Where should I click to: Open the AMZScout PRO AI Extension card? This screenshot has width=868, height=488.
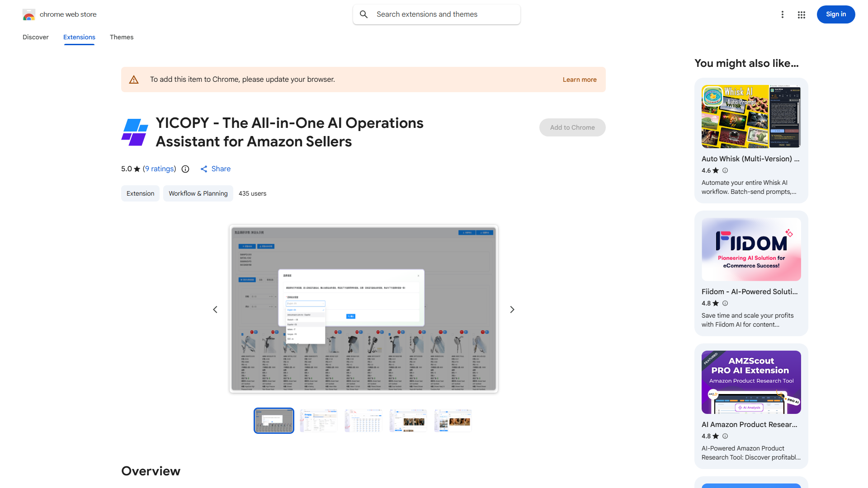[x=751, y=382]
